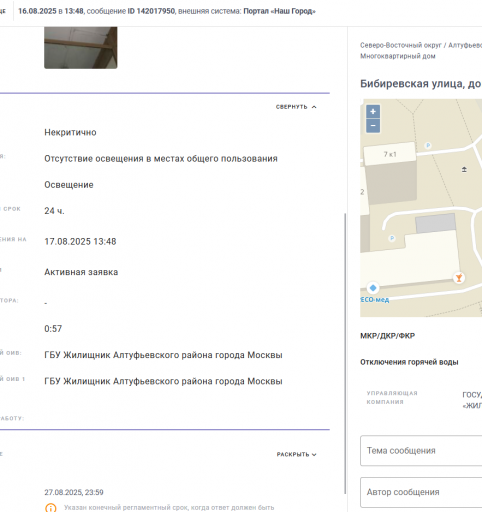Click ОИВ 1 row value ГБУ Жилищник Алтуфьевского района
The image size is (482, 512).
163,381
